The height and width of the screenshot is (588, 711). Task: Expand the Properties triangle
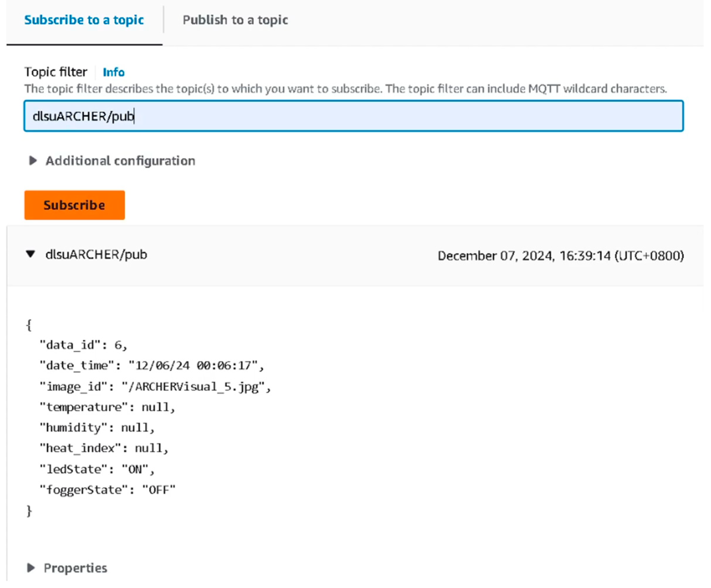[31, 568]
